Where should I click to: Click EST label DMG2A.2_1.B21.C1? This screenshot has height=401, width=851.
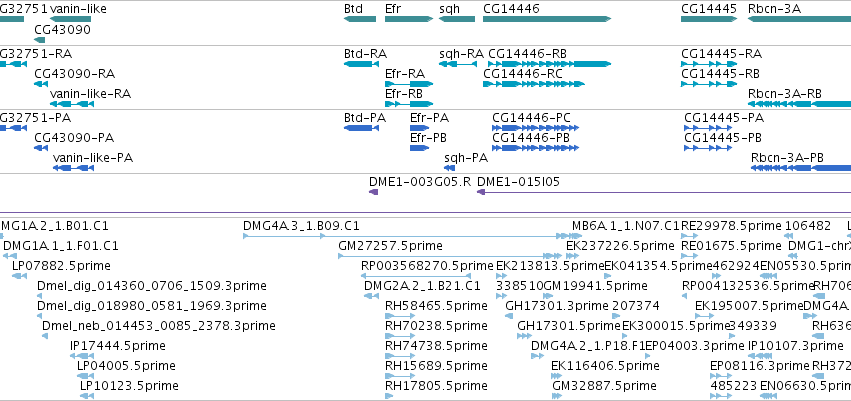[x=422, y=285]
